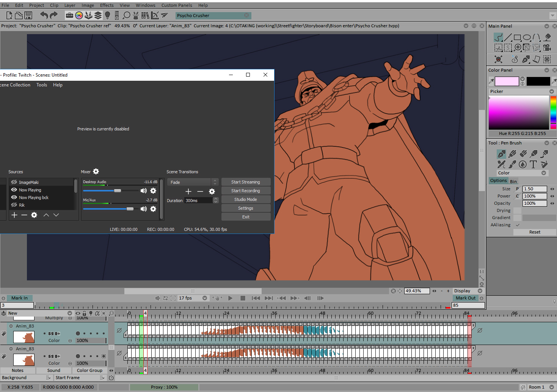Click the open project folder icon

pos(19,15)
